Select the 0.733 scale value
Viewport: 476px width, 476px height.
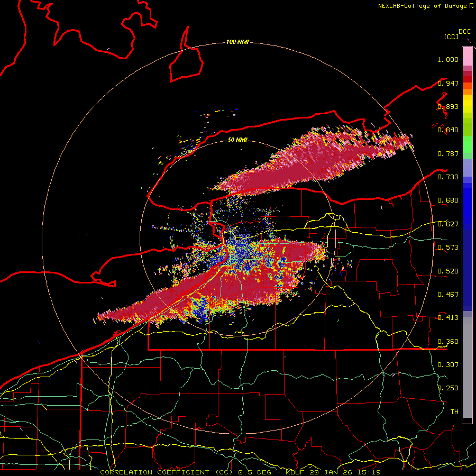[448, 177]
